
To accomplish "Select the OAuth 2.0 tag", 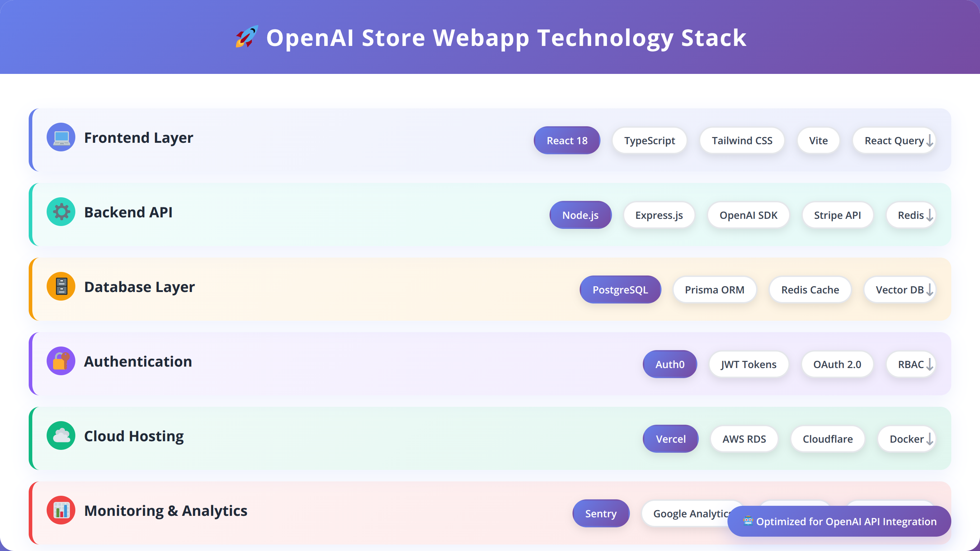I will click(837, 364).
